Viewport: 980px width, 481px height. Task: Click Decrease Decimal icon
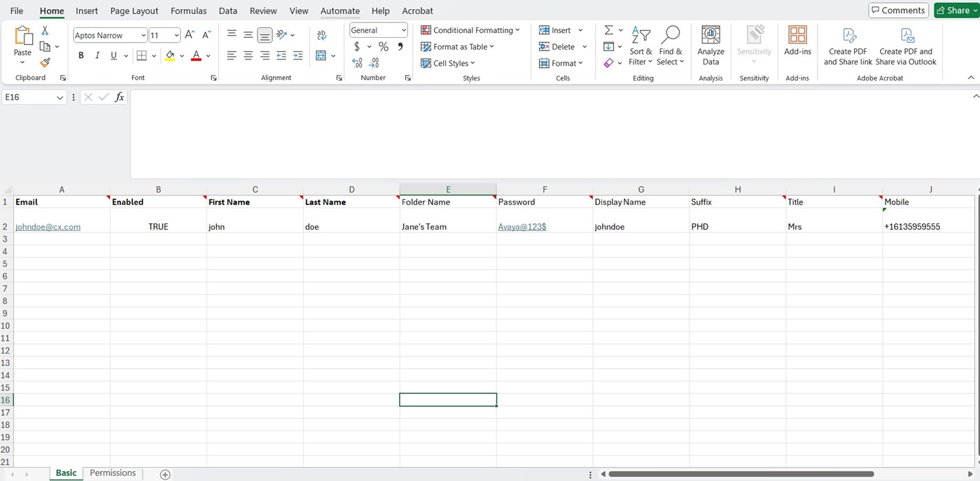pyautogui.click(x=374, y=63)
